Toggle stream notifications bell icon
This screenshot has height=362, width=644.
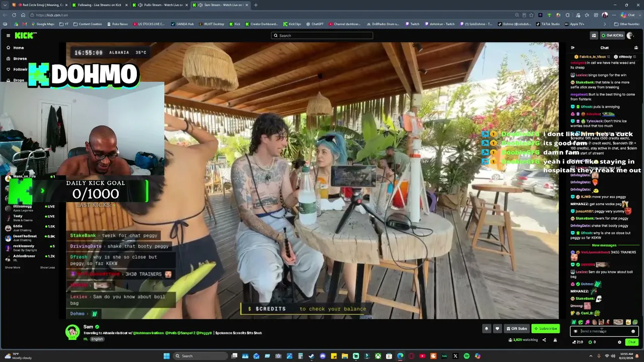click(x=486, y=328)
